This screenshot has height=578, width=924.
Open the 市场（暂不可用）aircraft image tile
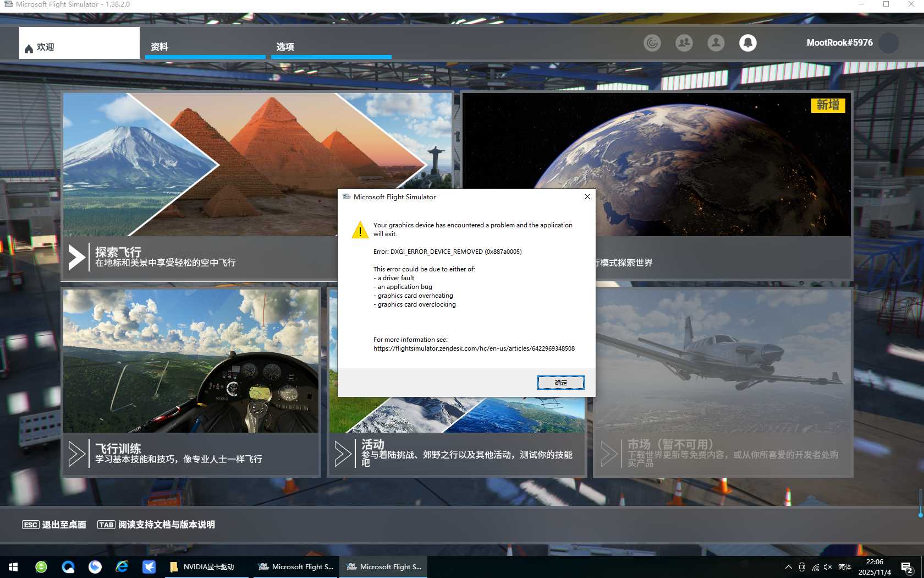[x=723, y=361]
